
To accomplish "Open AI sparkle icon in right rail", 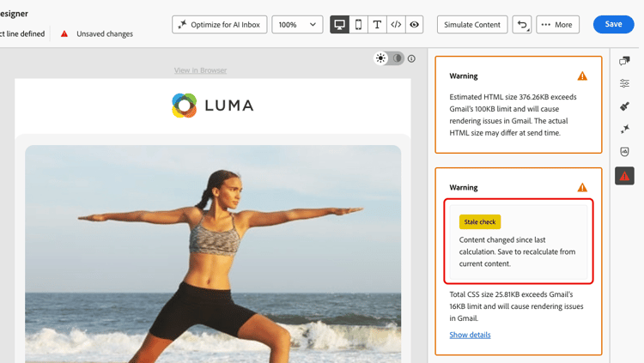I will pos(625,129).
